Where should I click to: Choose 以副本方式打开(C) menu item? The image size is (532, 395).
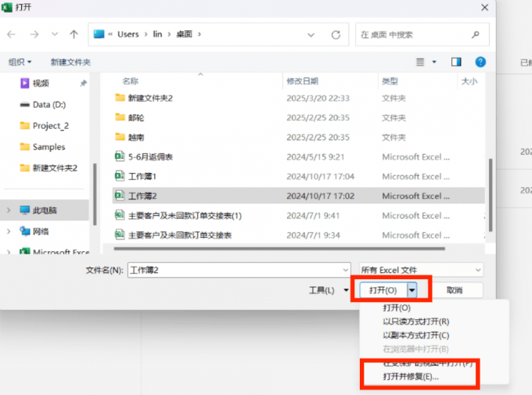point(416,336)
